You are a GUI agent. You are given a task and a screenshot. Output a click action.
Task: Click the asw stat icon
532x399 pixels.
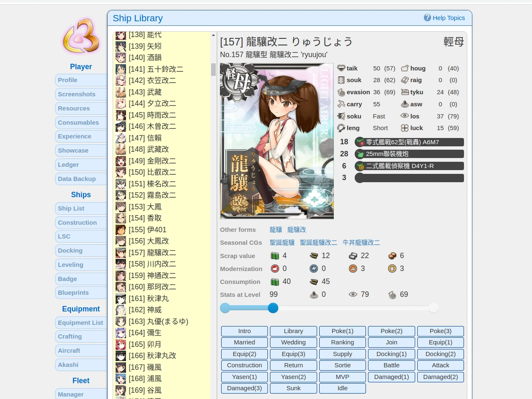(x=405, y=104)
